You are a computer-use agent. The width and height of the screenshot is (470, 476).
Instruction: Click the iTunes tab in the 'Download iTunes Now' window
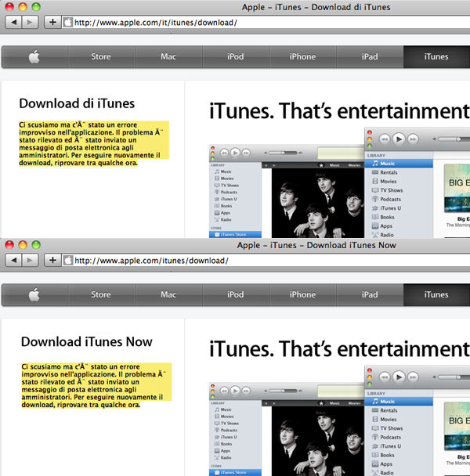click(436, 295)
